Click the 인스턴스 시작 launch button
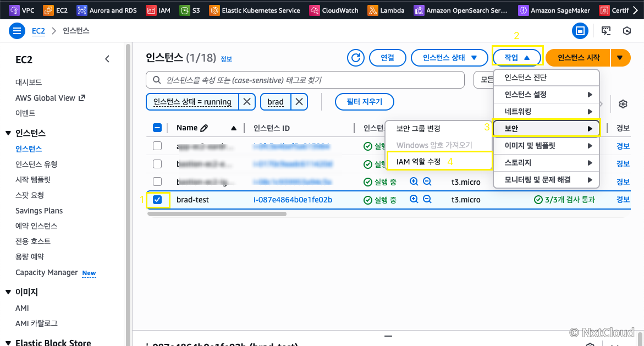The height and width of the screenshot is (346, 644). pyautogui.click(x=579, y=58)
